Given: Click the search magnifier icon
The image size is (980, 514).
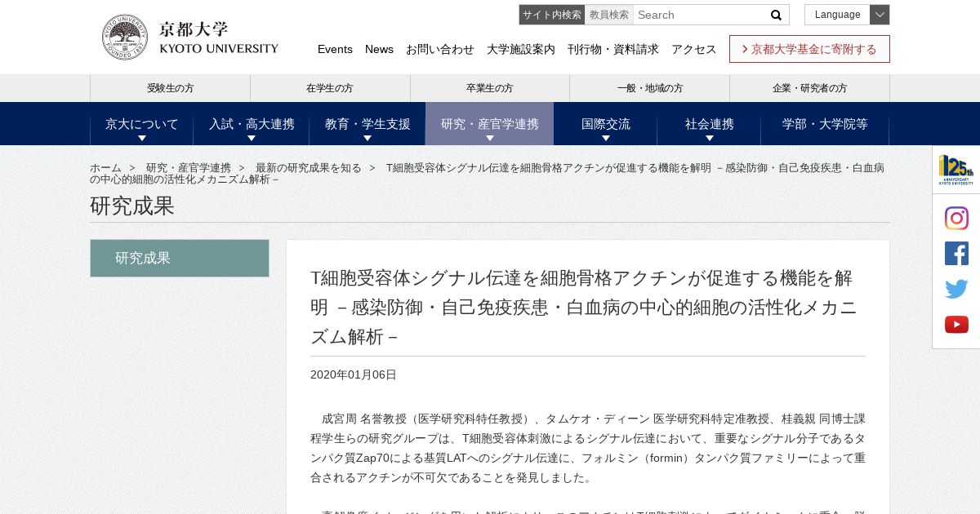Looking at the screenshot, I should [776, 15].
